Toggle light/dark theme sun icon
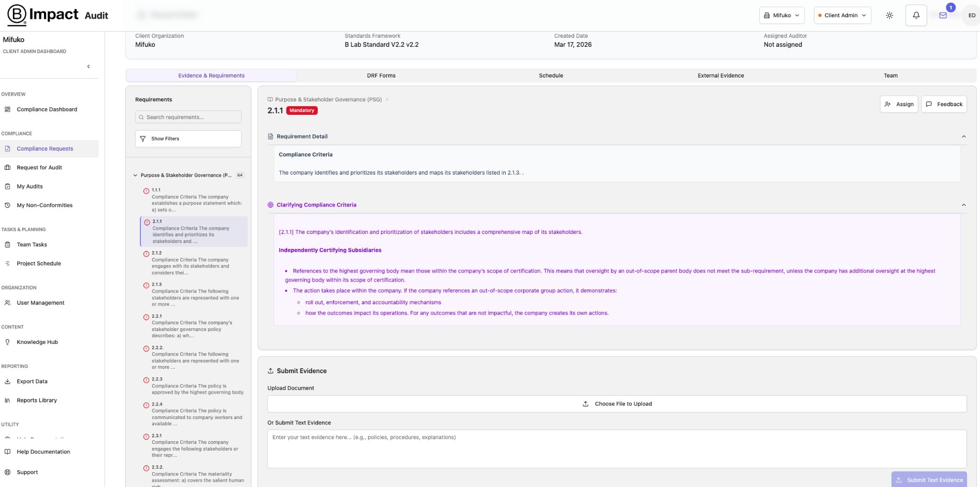Screen dimensions: 980x487 pos(889,15)
